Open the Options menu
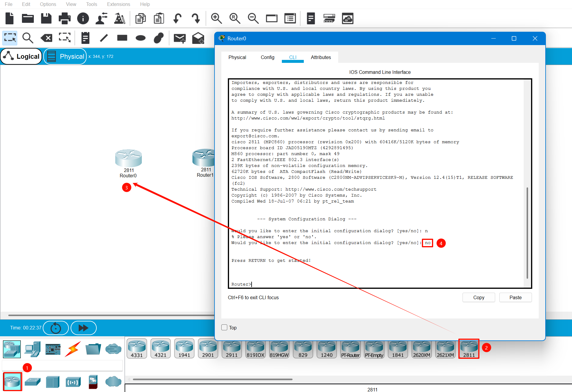572x392 pixels. [x=48, y=4]
